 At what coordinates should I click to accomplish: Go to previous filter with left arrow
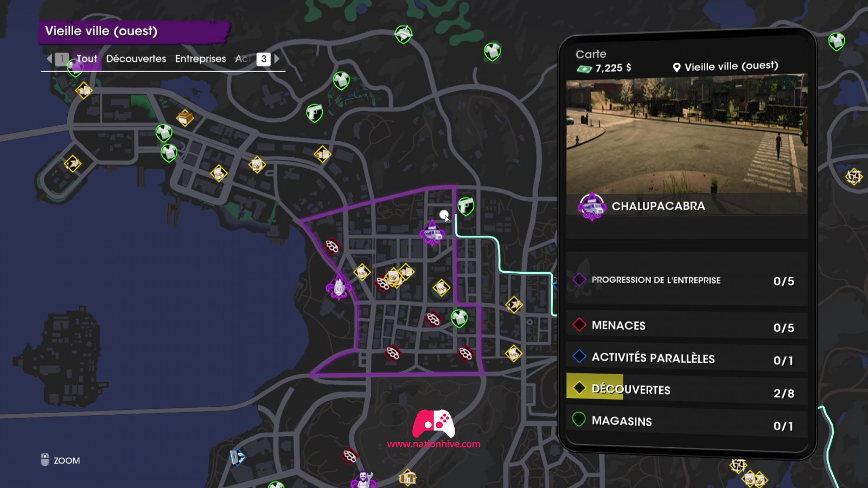[49, 59]
